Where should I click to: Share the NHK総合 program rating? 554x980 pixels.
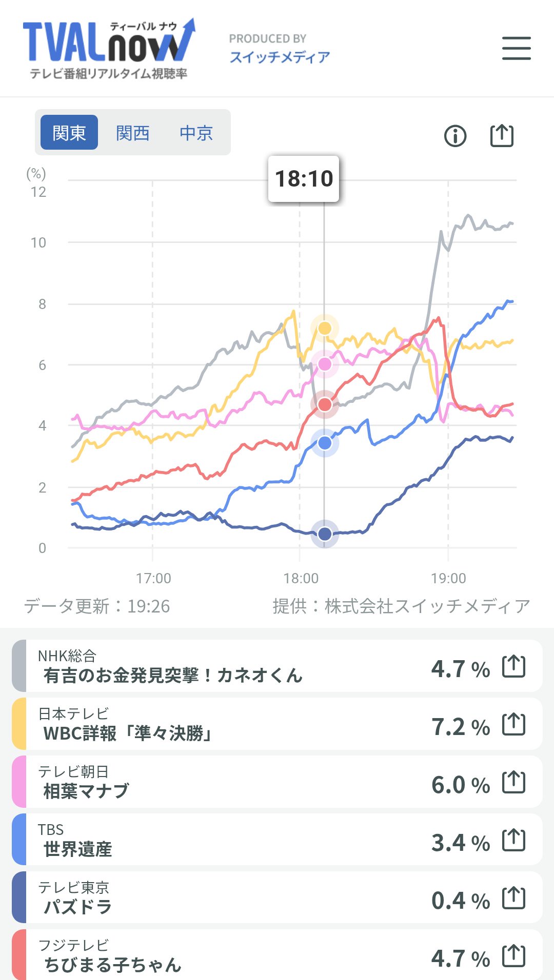[x=513, y=666]
